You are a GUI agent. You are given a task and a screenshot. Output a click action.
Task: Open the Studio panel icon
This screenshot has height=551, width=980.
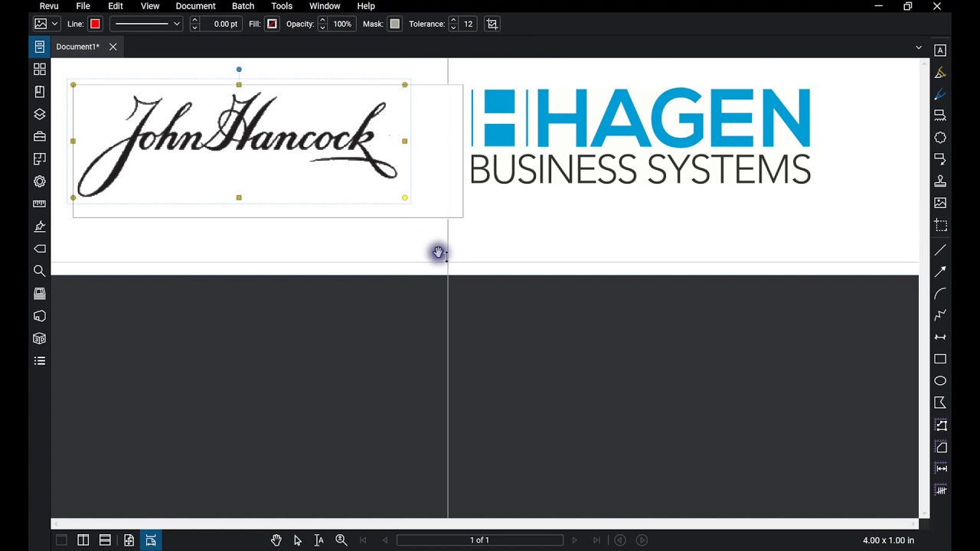pos(40,316)
